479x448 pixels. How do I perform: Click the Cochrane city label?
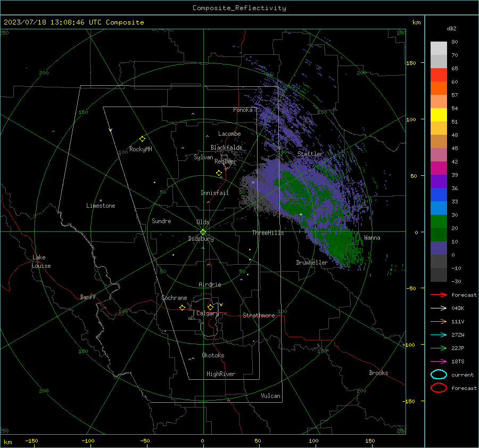[x=174, y=298]
